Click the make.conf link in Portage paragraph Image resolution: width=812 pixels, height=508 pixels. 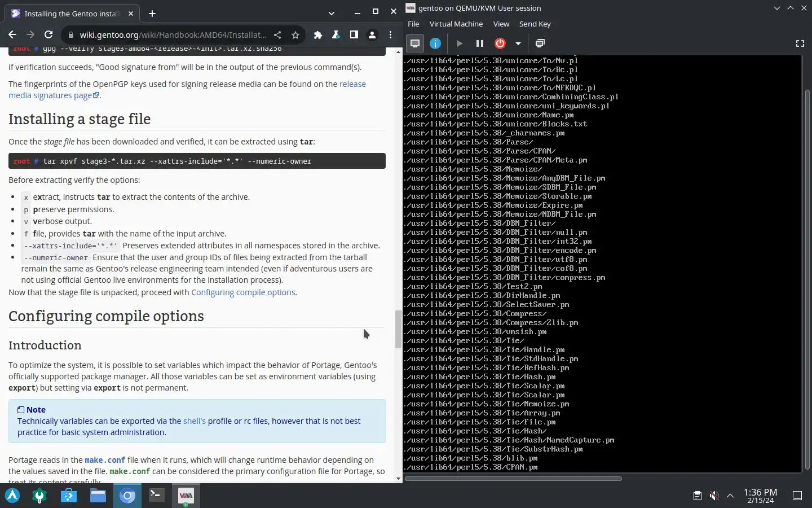click(x=105, y=460)
